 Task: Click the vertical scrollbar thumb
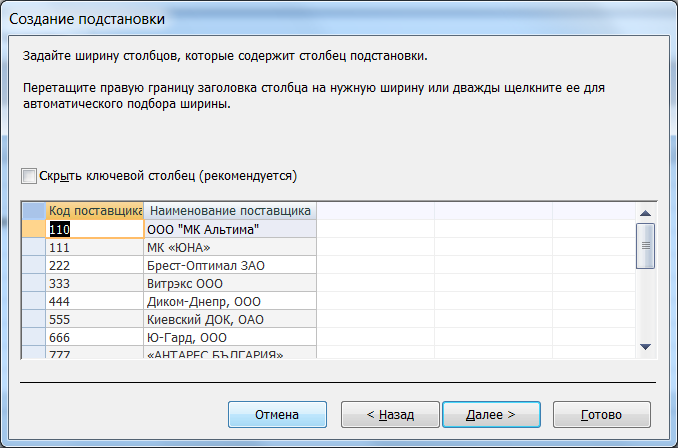[646, 246]
